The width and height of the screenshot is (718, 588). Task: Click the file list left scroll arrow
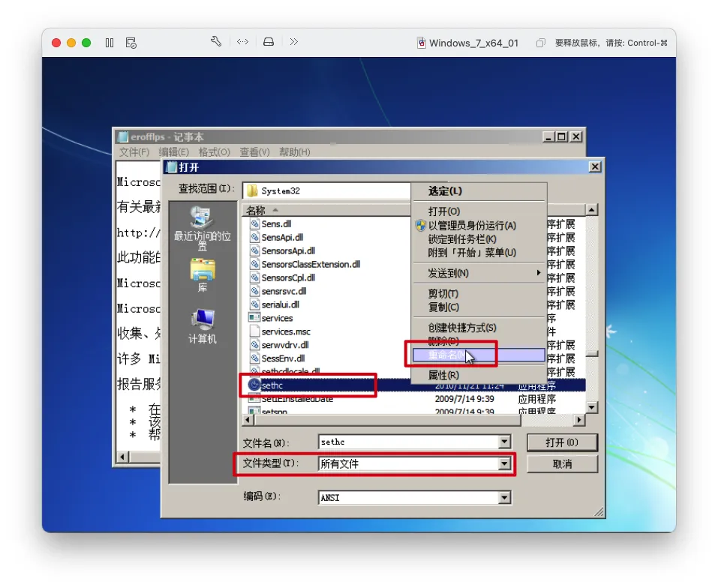coord(248,419)
